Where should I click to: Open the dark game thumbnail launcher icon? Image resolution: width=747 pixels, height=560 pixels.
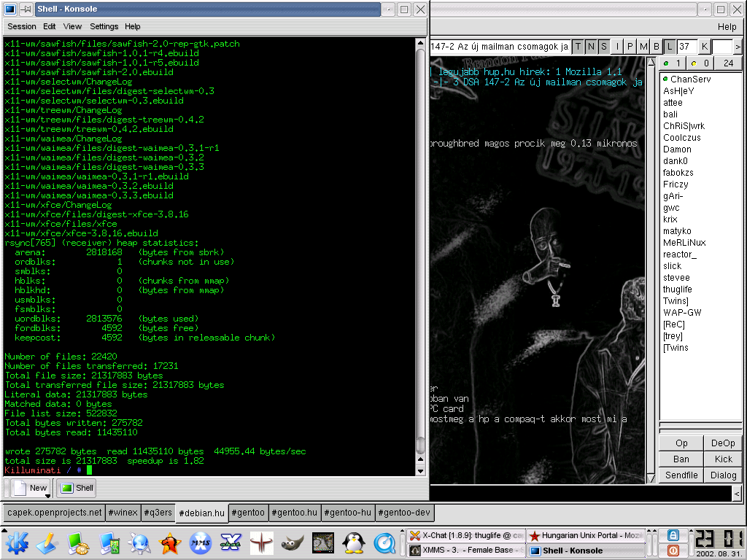click(323, 542)
